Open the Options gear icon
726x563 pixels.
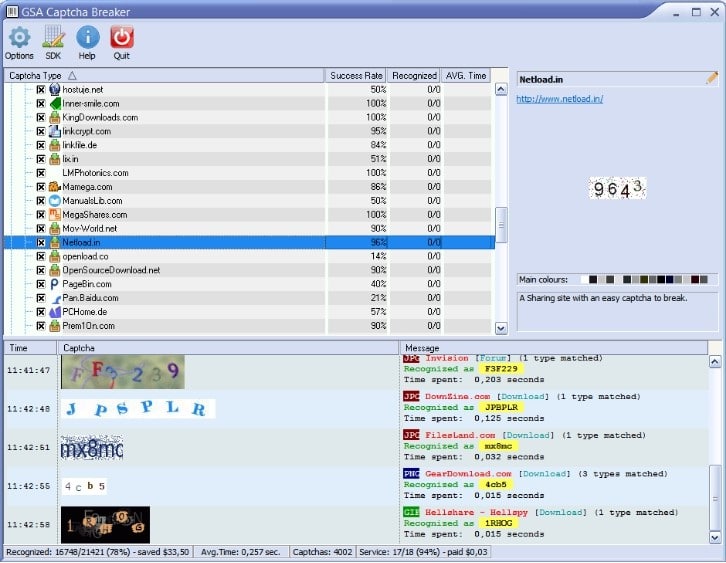coord(19,38)
